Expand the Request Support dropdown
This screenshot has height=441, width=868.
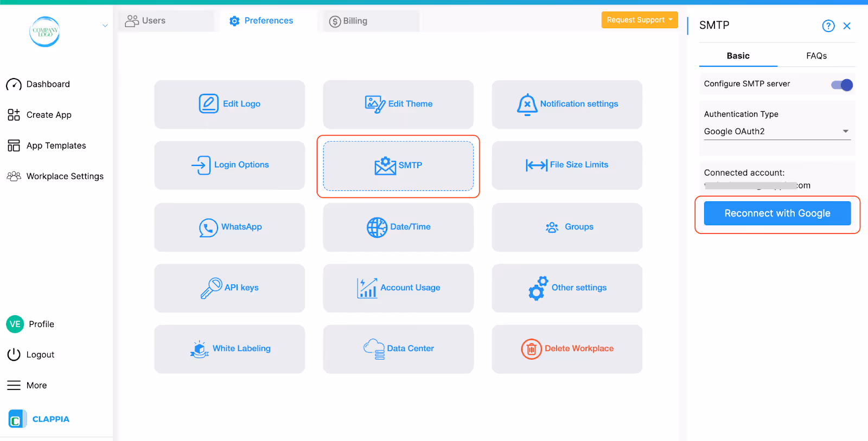[x=640, y=20]
